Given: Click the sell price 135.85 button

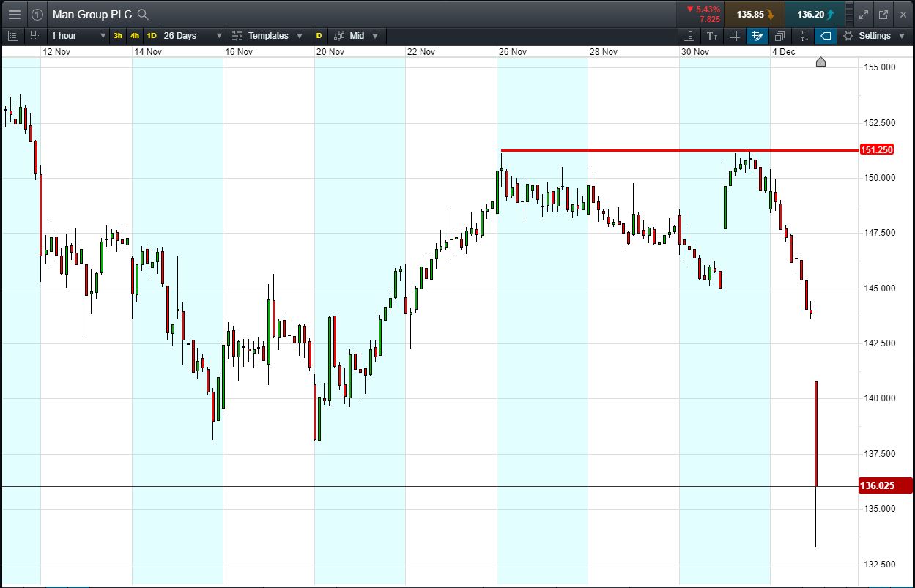Looking at the screenshot, I should click(755, 14).
